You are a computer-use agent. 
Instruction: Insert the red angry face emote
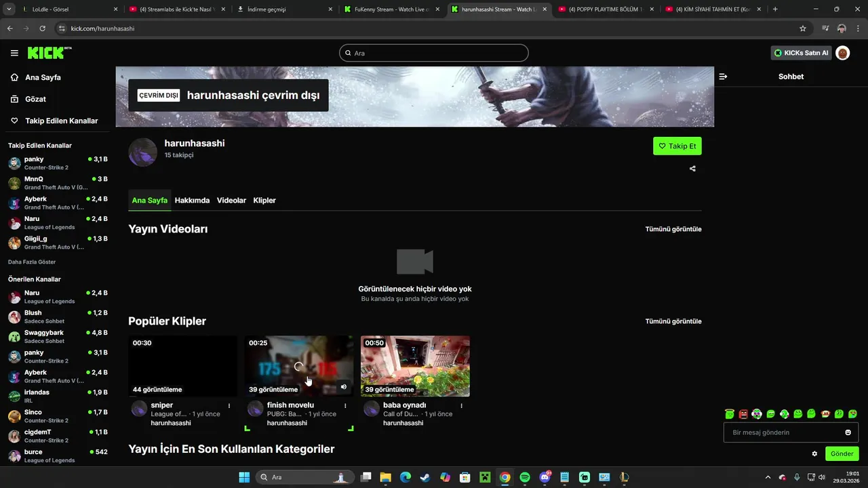743,413
